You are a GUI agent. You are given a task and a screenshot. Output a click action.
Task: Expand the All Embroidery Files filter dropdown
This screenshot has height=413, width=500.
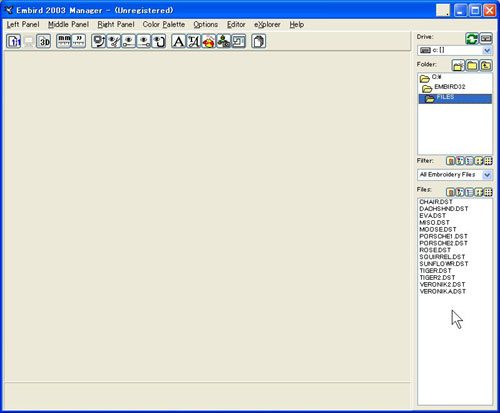(455, 175)
